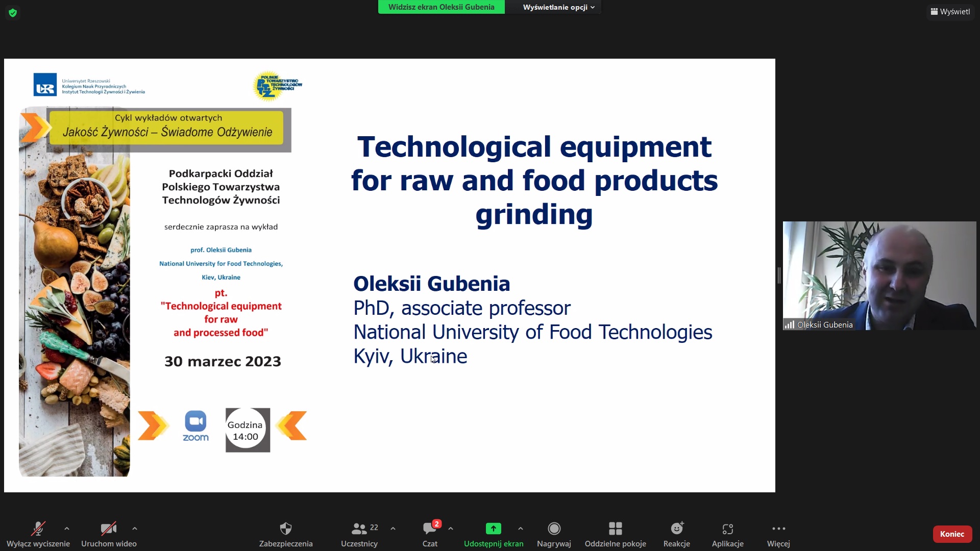
Task: Open the Więcej more menu
Action: pos(778,529)
